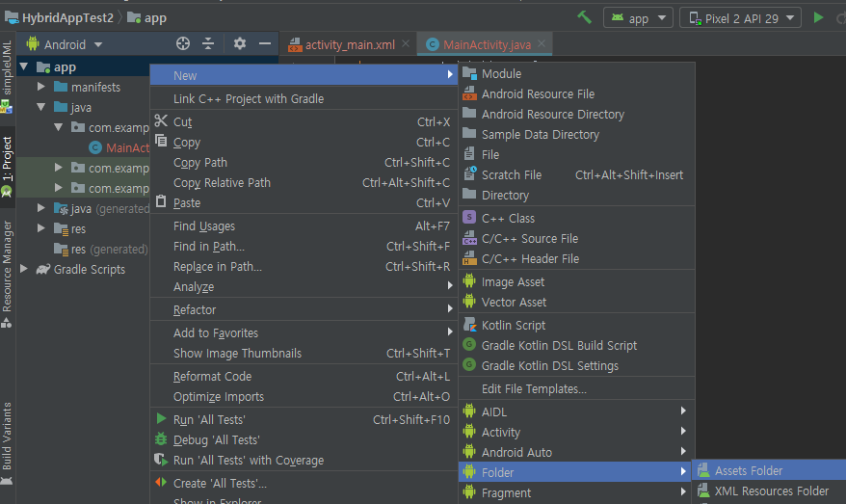Select Kotlin Script entry
Image resolution: width=846 pixels, height=504 pixels.
pos(576,325)
